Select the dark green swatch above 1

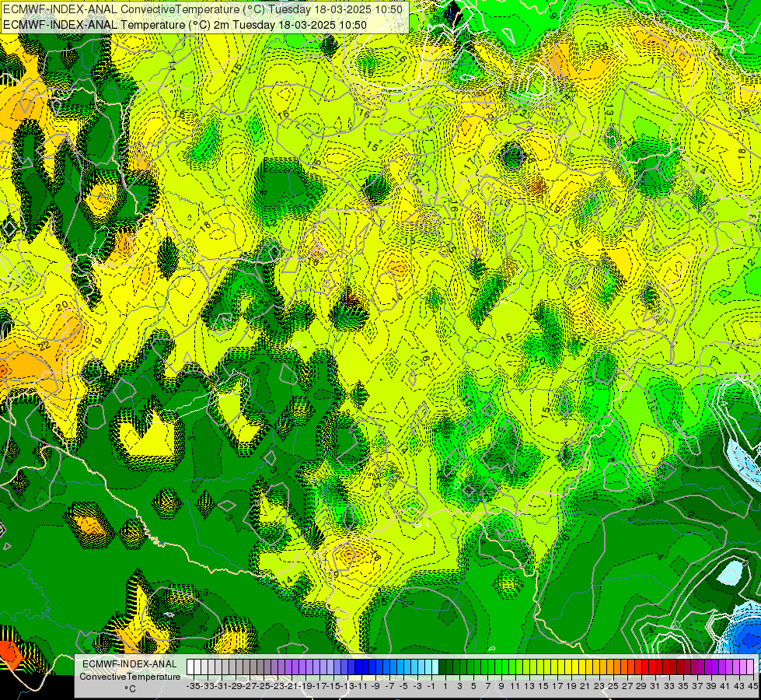pos(442,667)
